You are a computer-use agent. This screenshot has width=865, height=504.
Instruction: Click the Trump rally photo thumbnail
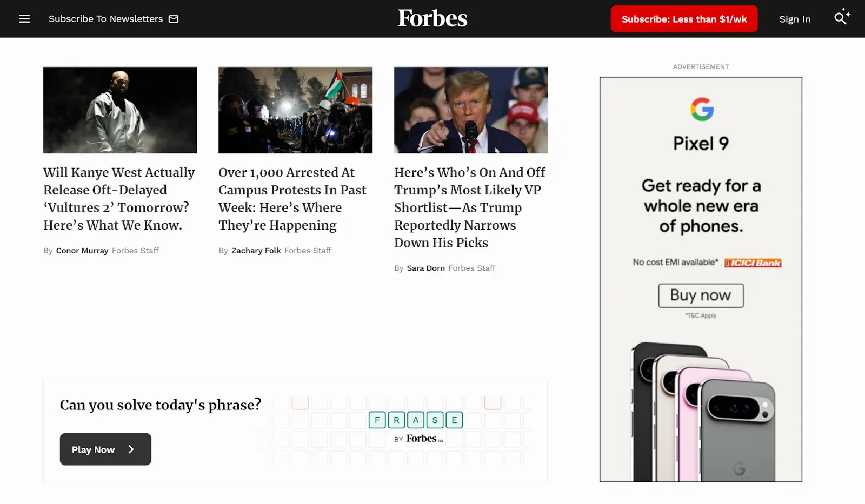(x=471, y=110)
